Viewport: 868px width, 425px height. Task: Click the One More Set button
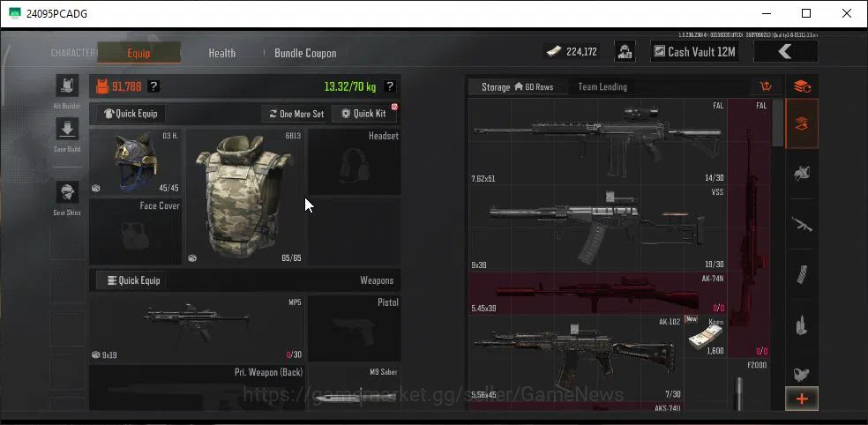click(296, 114)
